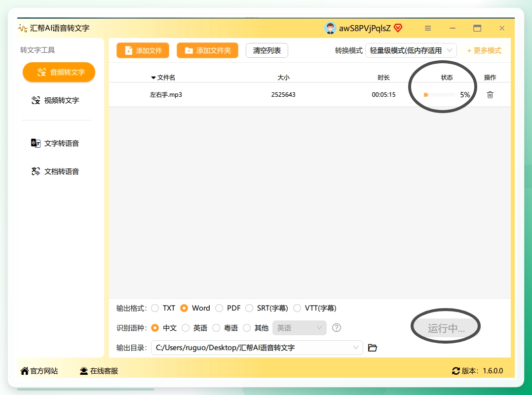
Task: Click the help question mark icon
Action: pyautogui.click(x=336, y=328)
